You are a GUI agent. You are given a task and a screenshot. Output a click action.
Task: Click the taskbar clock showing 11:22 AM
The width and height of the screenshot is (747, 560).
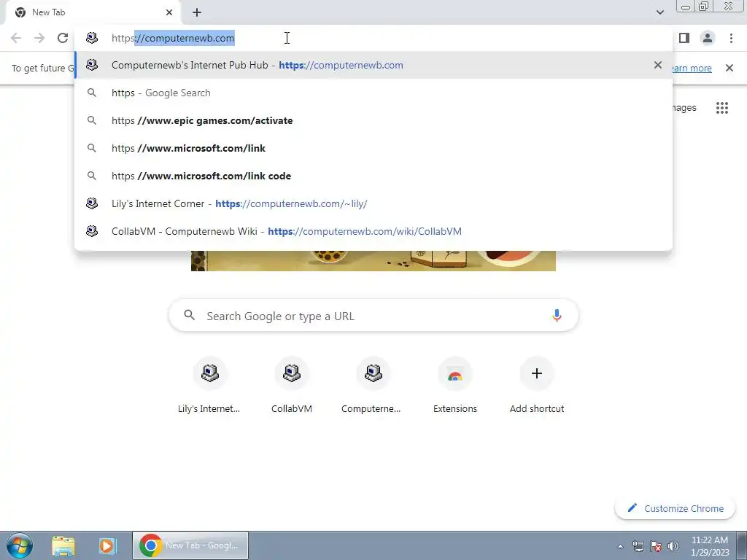[710, 546]
